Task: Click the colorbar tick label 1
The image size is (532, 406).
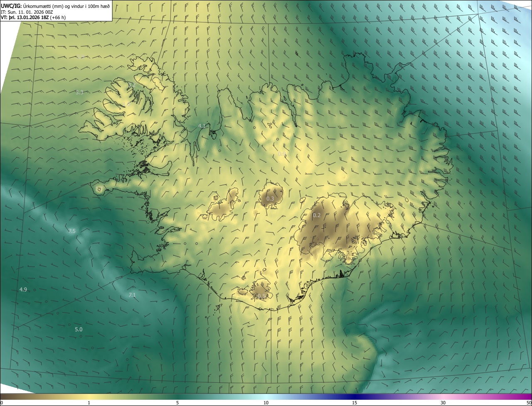Action: (x=89, y=403)
